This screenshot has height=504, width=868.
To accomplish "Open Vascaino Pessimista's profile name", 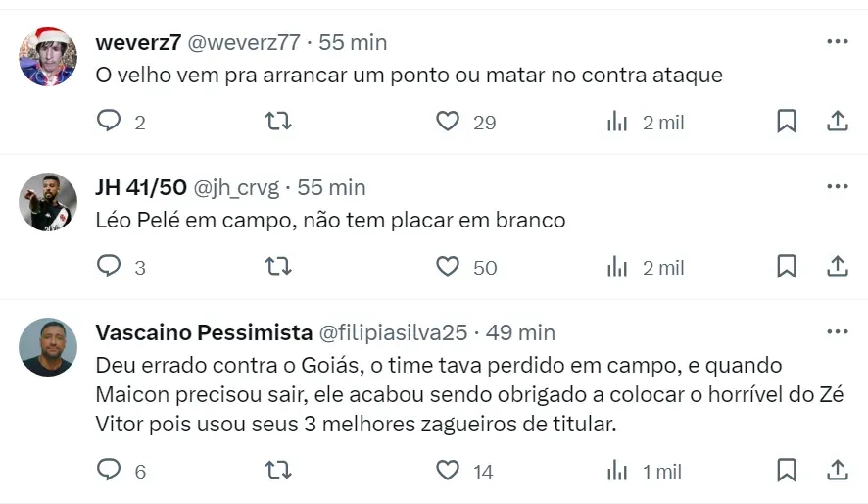I will click(x=204, y=332).
